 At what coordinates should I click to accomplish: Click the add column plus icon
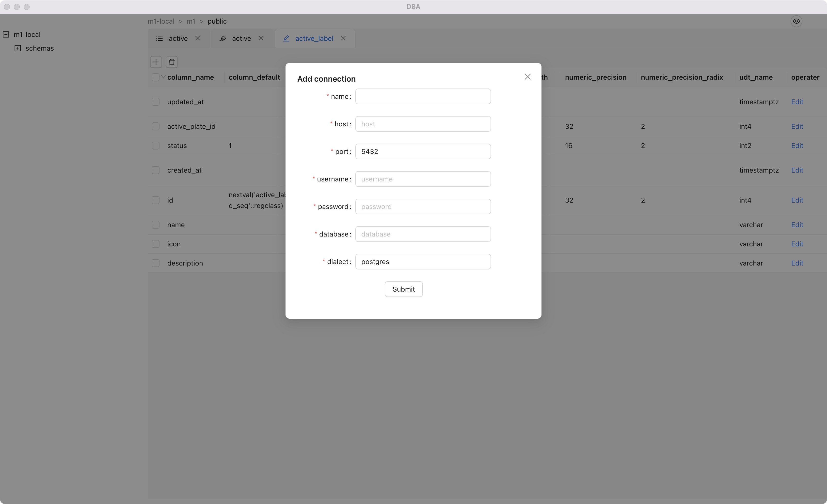tap(156, 62)
